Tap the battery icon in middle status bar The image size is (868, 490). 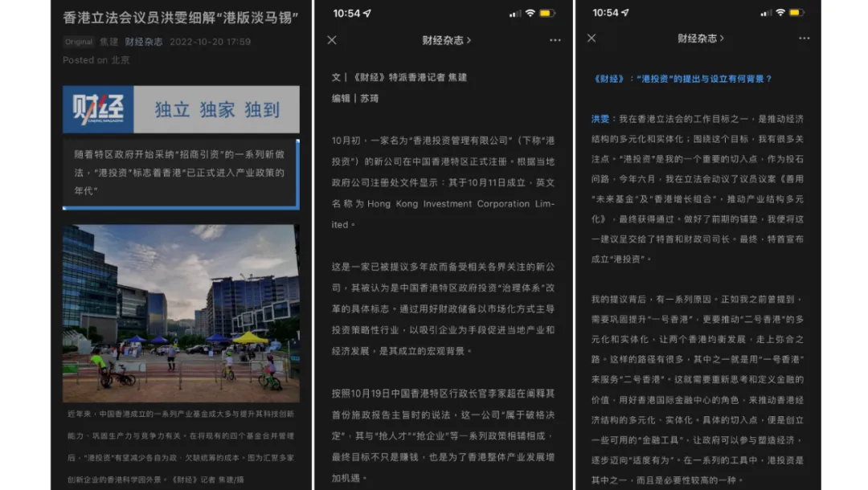click(547, 14)
